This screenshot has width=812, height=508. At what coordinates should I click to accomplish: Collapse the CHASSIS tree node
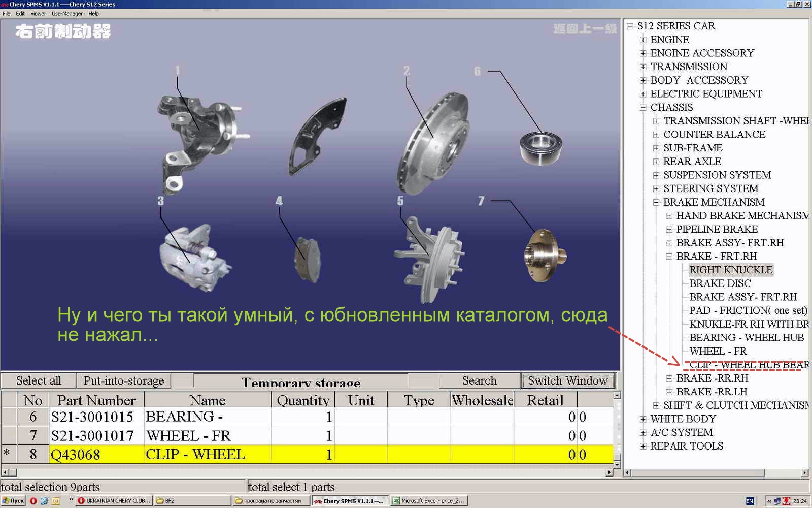(x=643, y=107)
